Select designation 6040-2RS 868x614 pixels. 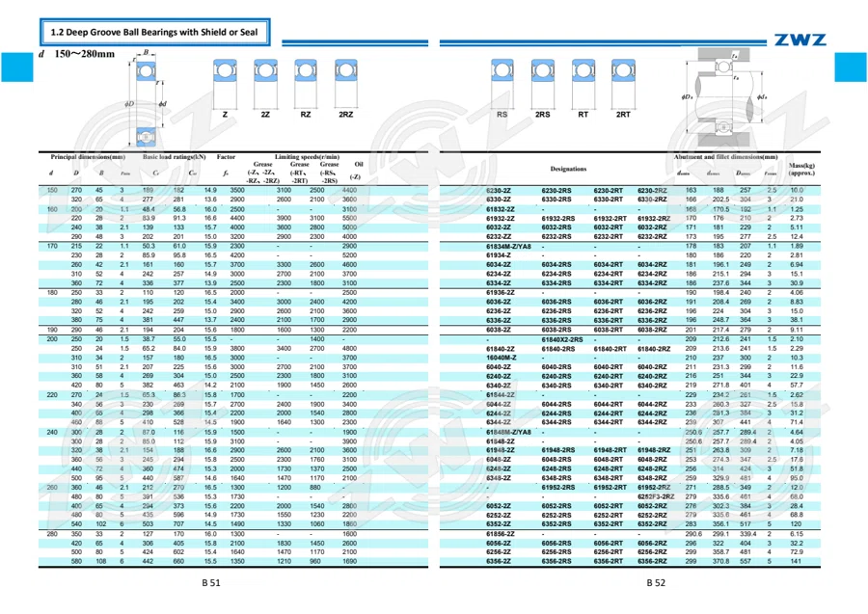click(556, 366)
